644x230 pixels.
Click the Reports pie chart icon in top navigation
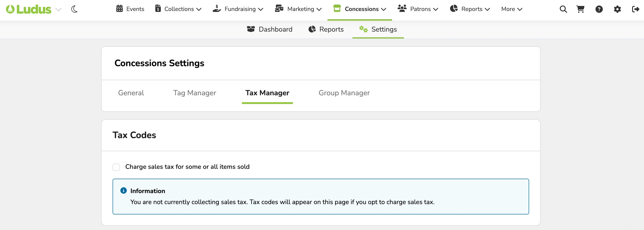click(x=454, y=8)
